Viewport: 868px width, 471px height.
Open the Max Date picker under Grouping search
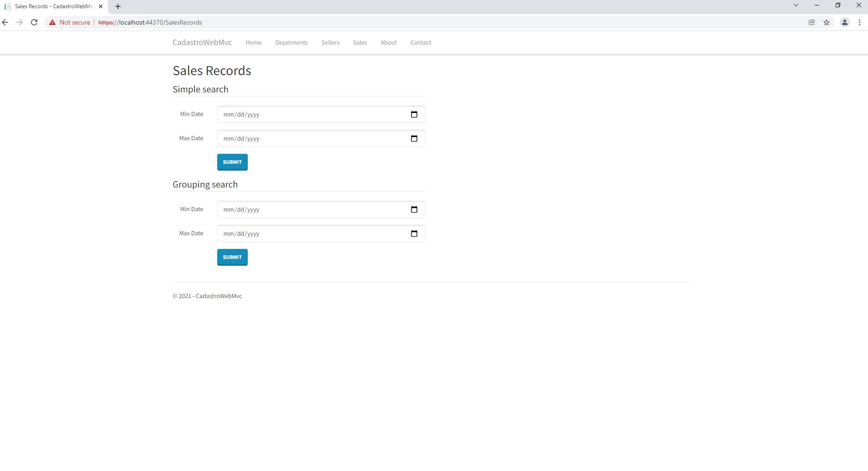414,233
